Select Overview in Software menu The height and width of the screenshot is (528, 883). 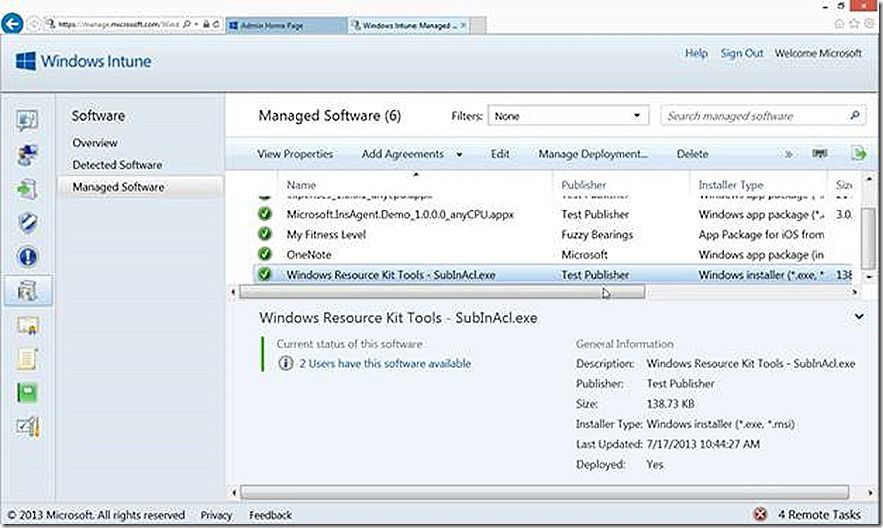tap(95, 143)
